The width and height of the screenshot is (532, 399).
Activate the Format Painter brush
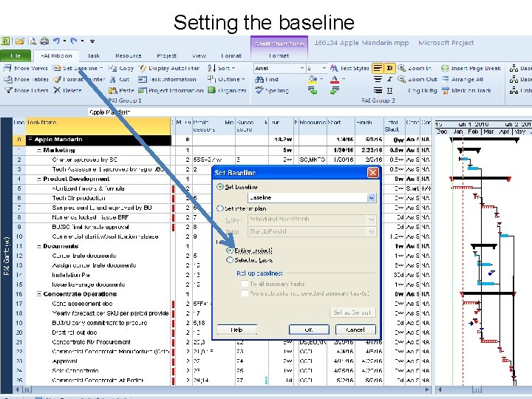pos(79,79)
